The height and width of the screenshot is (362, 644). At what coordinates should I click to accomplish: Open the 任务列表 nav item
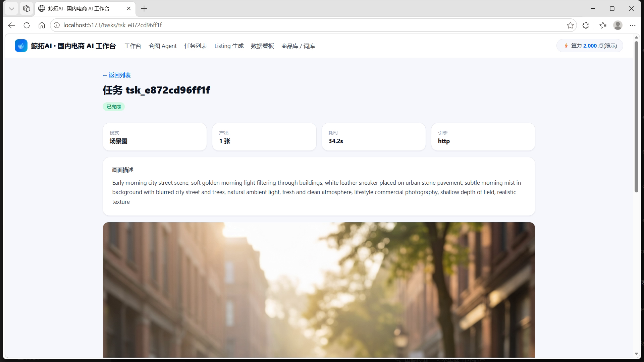196,46
